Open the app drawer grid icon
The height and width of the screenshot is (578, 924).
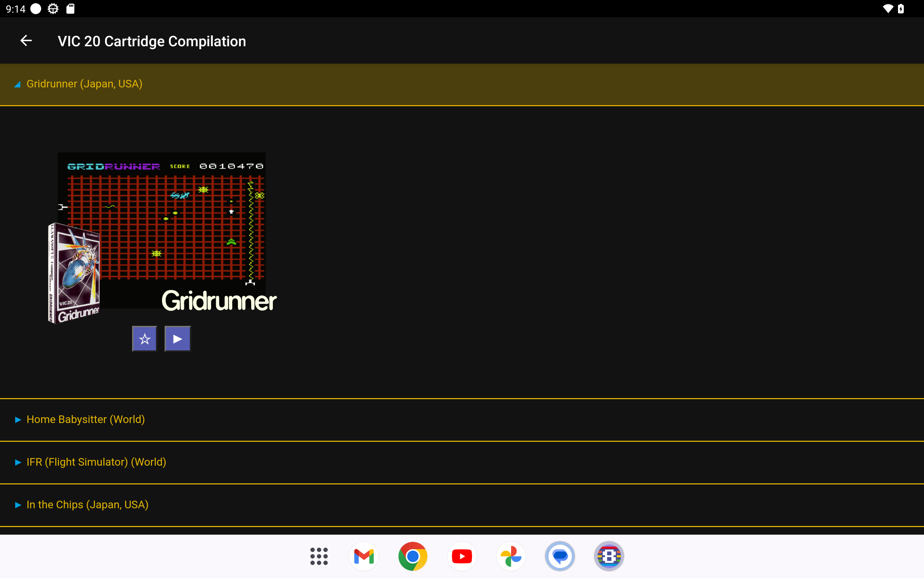click(319, 556)
